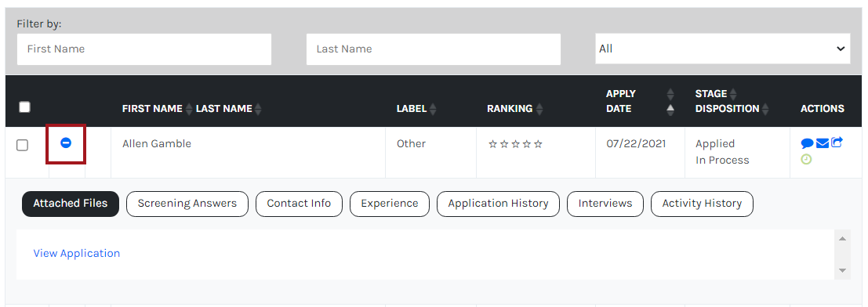Click the 07/22/2021 apply date

636,144
